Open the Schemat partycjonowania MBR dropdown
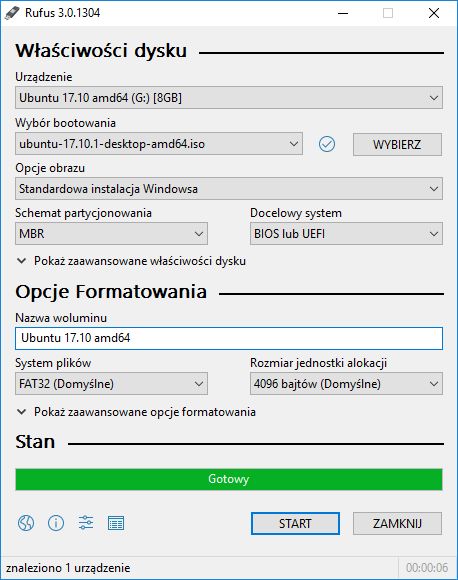Screen dimensions: 458x580 coord(111,234)
